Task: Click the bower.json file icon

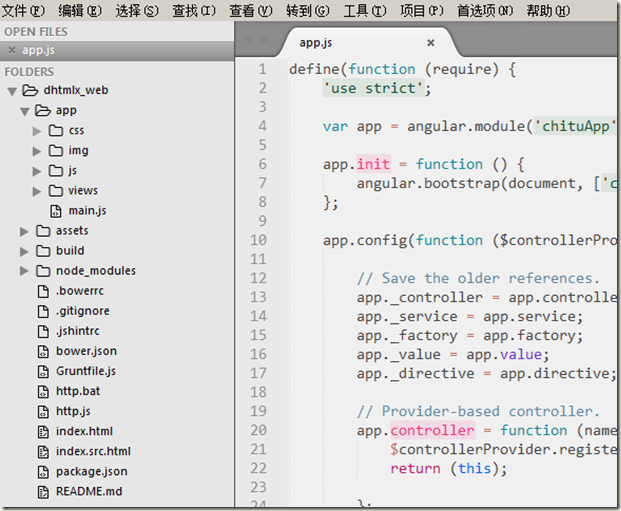Action: click(43, 352)
